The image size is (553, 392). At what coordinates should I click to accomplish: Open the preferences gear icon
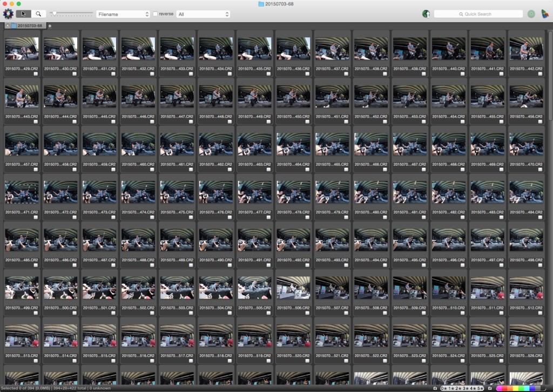click(x=8, y=13)
